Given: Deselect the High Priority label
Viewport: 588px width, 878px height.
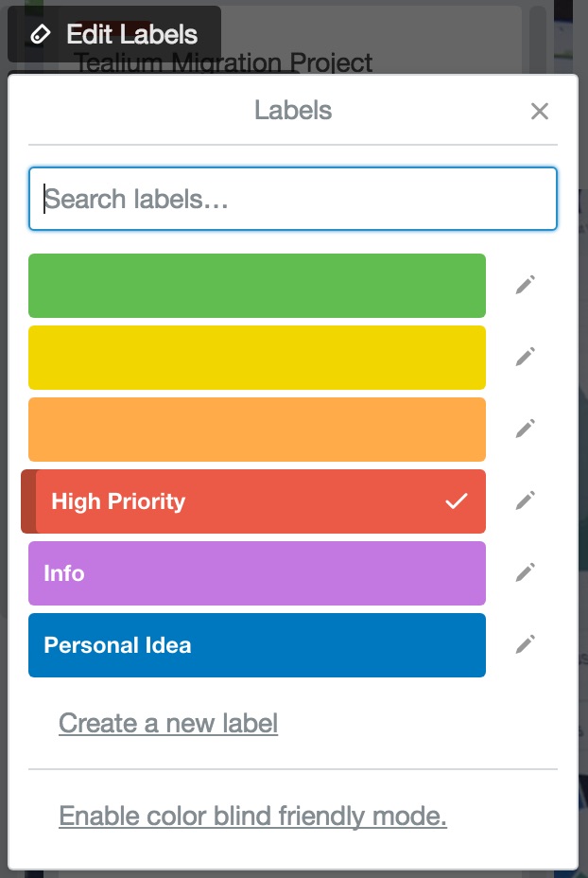Looking at the screenshot, I should (x=255, y=500).
